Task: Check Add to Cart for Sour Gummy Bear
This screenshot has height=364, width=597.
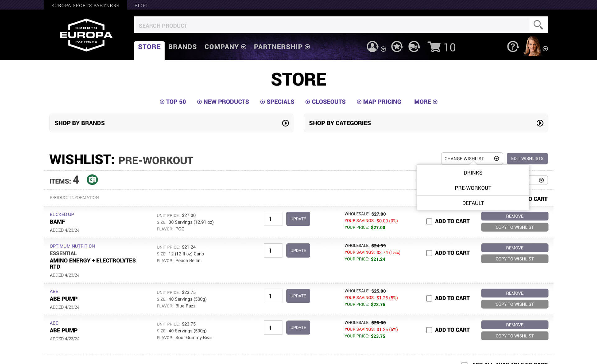Action: click(x=429, y=330)
